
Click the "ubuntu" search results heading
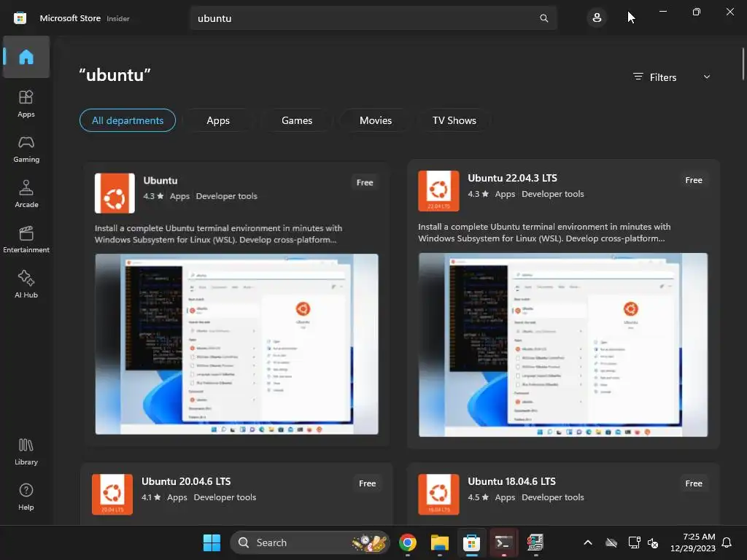point(115,75)
